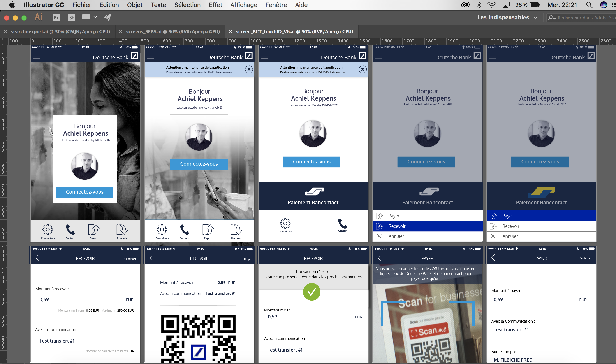616x364 pixels.
Task: Open the Adobe Bridge (Br) icon
Action: coord(56,17)
